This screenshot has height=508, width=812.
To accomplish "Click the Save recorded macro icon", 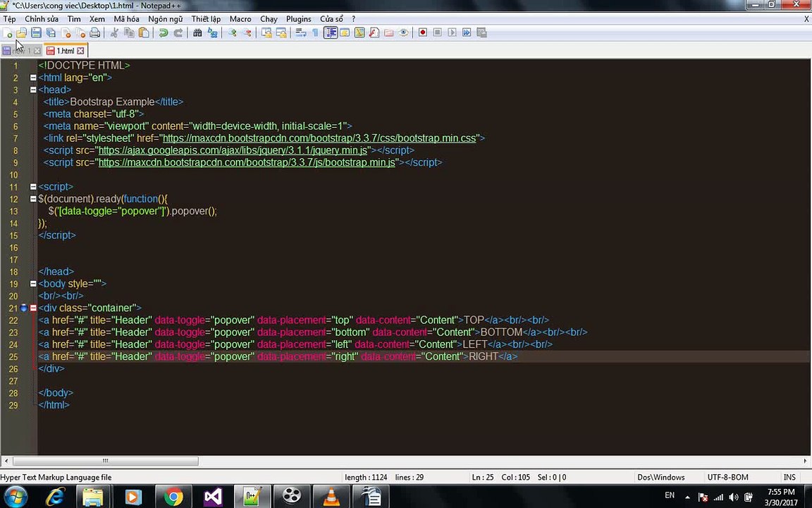I will click(481, 32).
